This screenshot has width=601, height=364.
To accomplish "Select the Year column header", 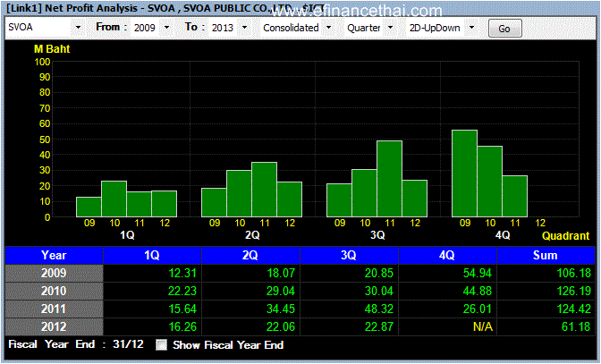I will click(54, 255).
